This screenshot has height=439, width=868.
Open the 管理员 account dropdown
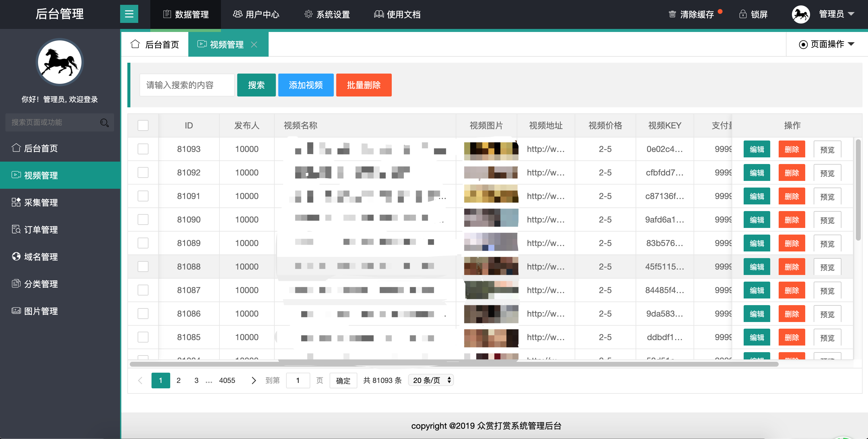tap(837, 14)
